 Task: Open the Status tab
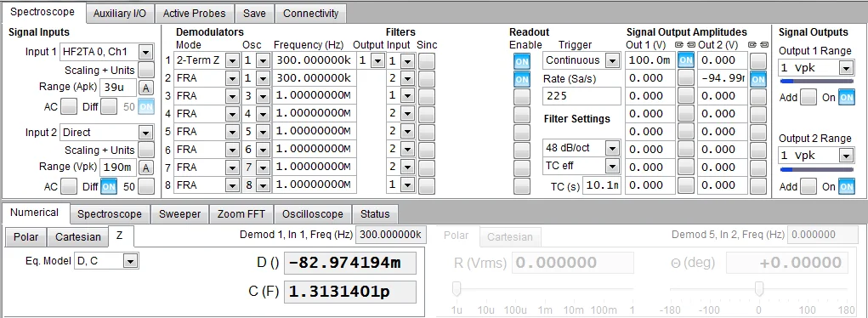point(375,214)
